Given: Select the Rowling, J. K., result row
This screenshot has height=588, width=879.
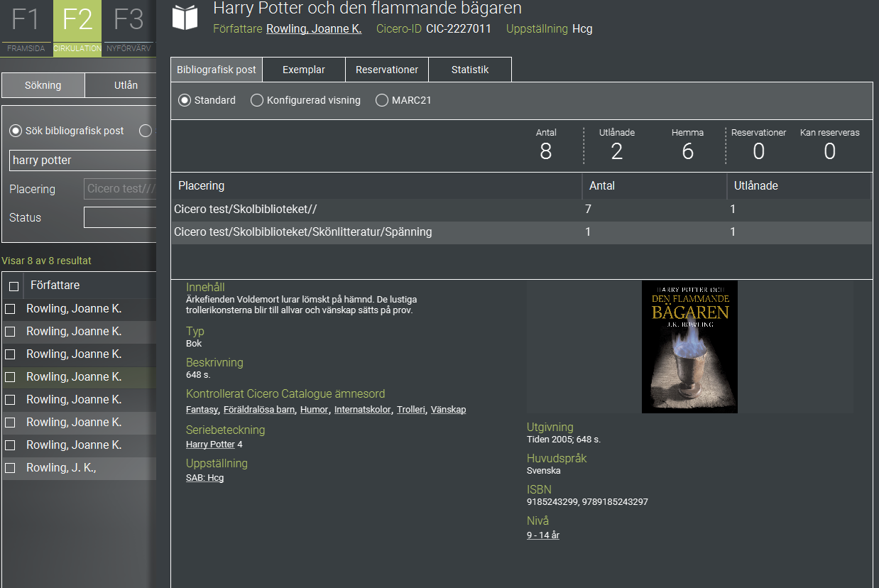Looking at the screenshot, I should tap(79, 468).
